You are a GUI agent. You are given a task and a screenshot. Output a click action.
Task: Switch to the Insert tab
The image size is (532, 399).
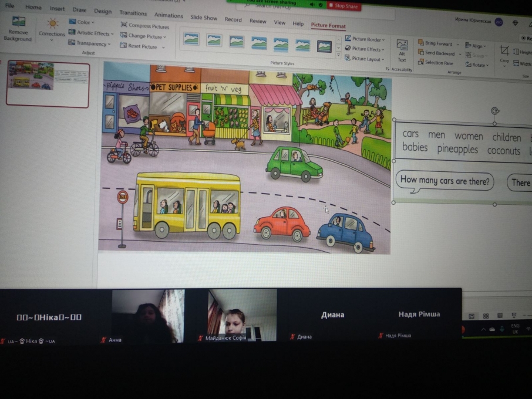pos(57,8)
